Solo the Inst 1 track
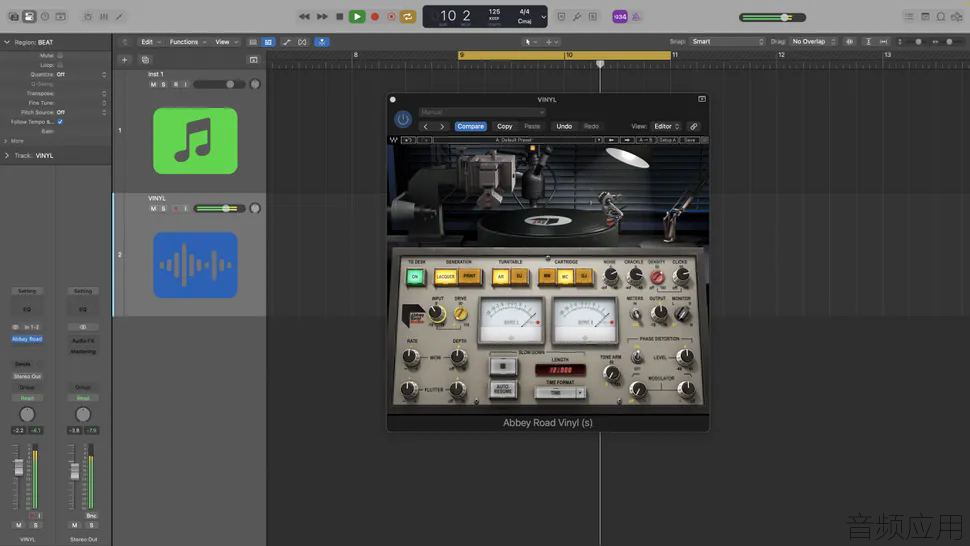This screenshot has height=546, width=970. (163, 85)
